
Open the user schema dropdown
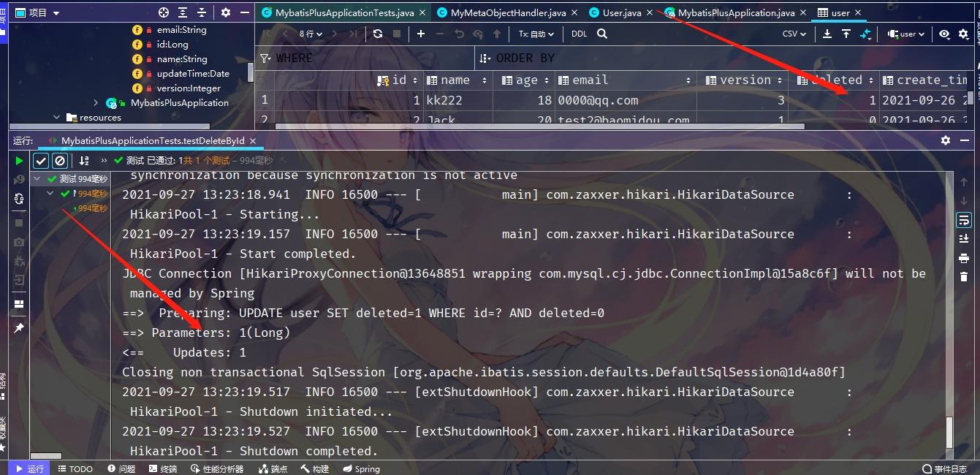pyautogui.click(x=906, y=34)
